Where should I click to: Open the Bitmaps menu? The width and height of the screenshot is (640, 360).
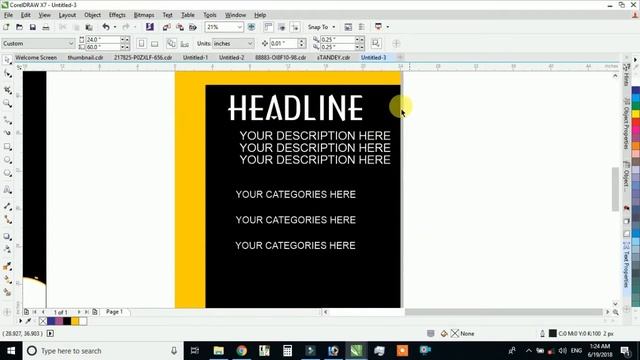(144, 15)
